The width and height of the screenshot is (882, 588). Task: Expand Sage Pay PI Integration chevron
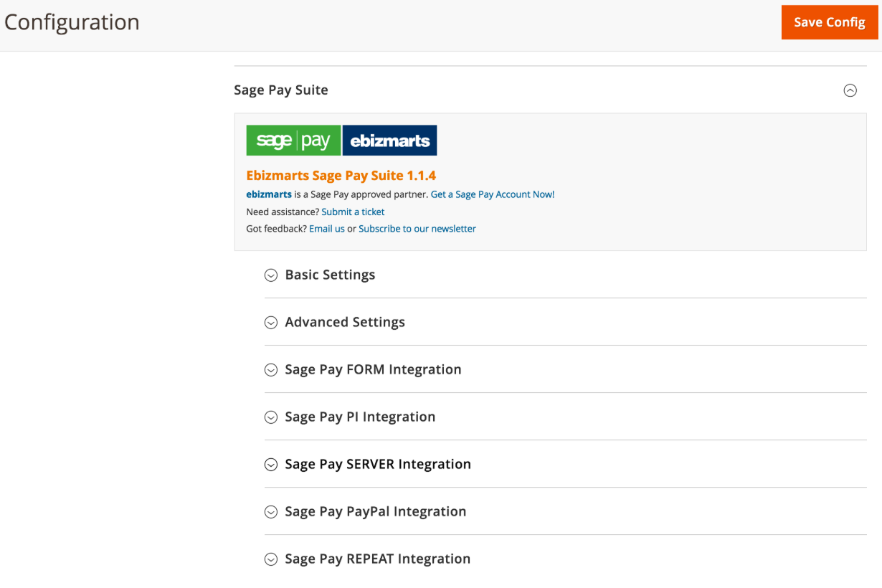[271, 417]
